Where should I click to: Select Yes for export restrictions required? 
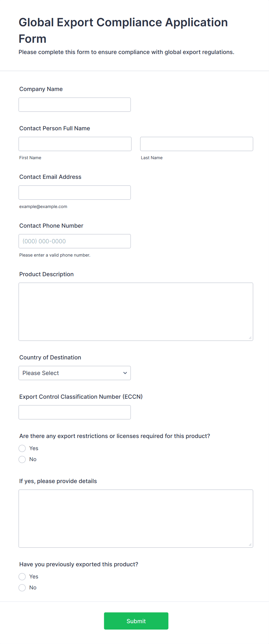(x=22, y=448)
